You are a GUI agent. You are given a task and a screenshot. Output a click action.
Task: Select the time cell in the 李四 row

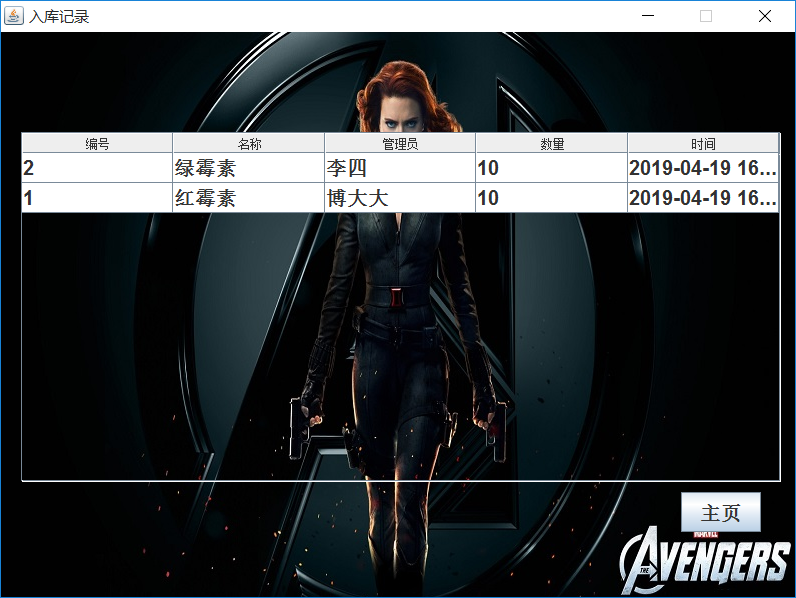click(x=703, y=168)
